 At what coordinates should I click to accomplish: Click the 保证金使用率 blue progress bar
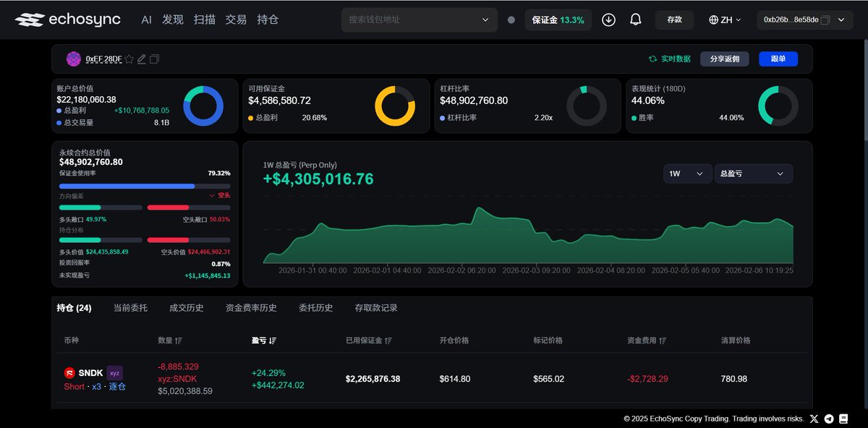pos(145,186)
